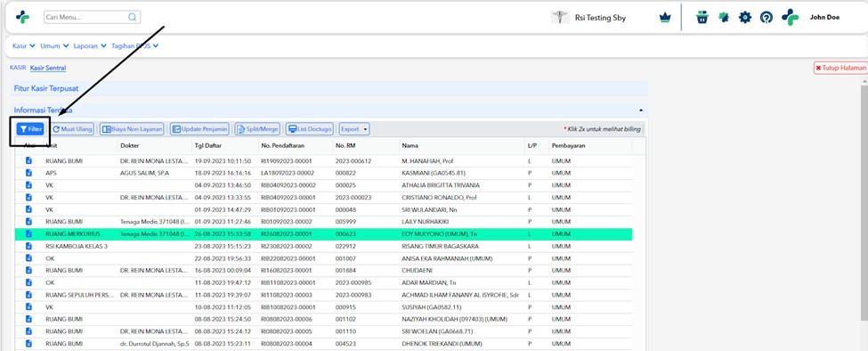This screenshot has height=351, width=868.
Task: Open the basket icon in the header
Action: (702, 17)
